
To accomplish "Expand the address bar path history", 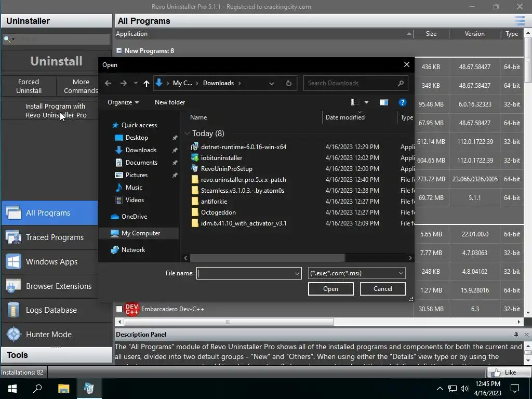I will point(271,83).
